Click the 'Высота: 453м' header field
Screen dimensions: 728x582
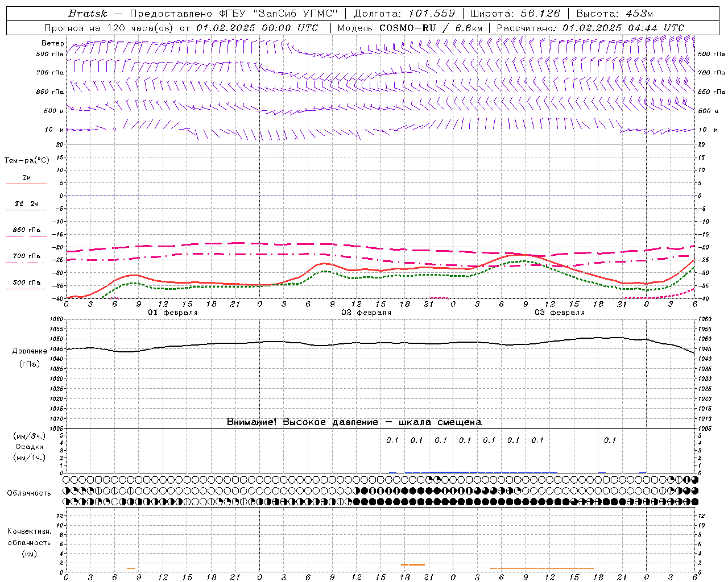(x=615, y=14)
